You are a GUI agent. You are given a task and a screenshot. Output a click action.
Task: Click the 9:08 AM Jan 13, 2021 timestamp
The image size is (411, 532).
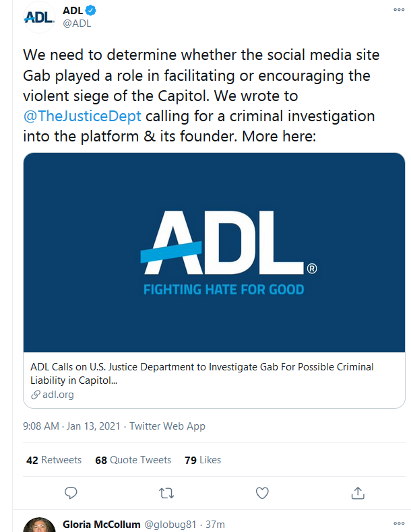pos(73,426)
